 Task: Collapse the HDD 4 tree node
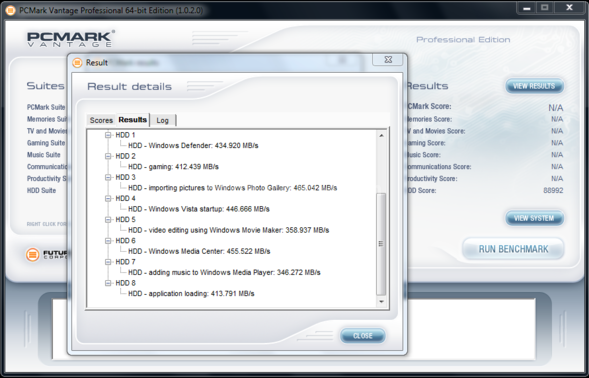click(108, 198)
